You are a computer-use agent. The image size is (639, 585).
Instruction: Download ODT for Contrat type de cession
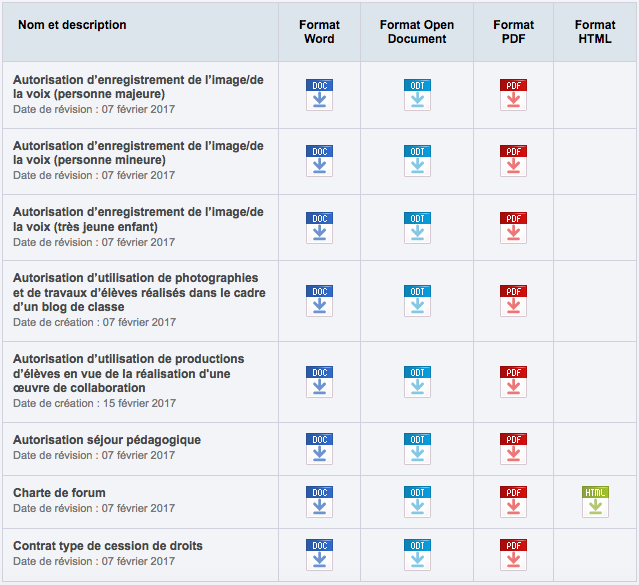[x=417, y=554]
